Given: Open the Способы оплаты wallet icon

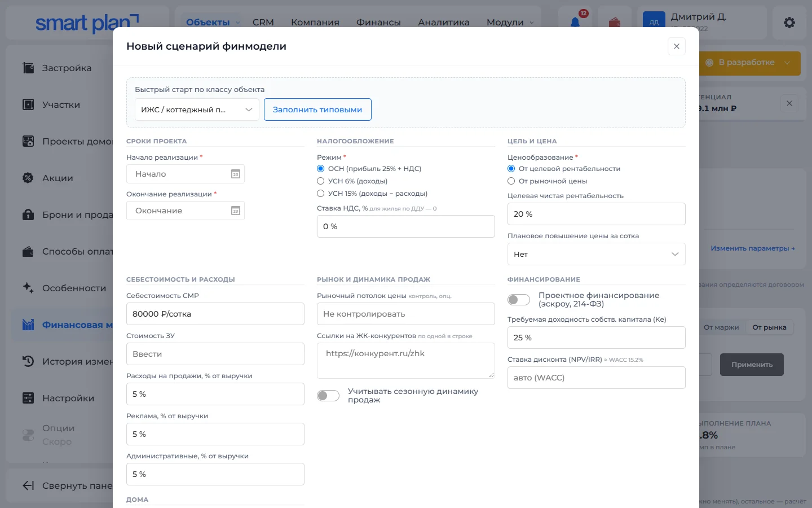Looking at the screenshot, I should [x=28, y=251].
